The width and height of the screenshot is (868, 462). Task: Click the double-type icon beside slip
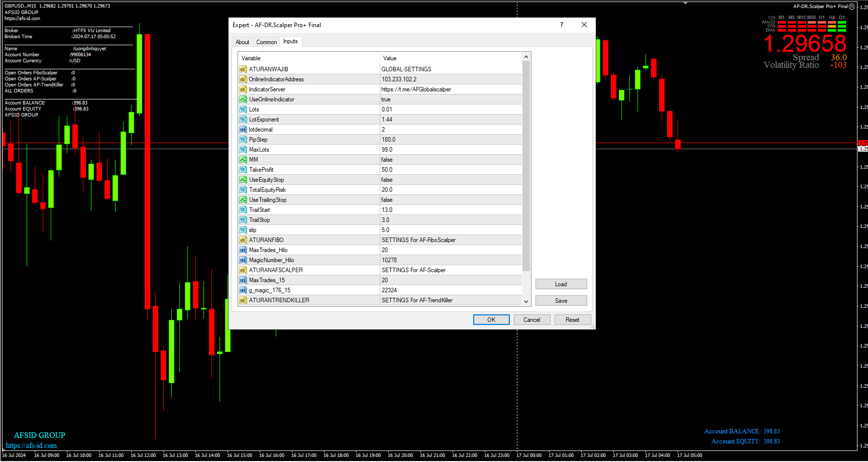[x=243, y=230]
